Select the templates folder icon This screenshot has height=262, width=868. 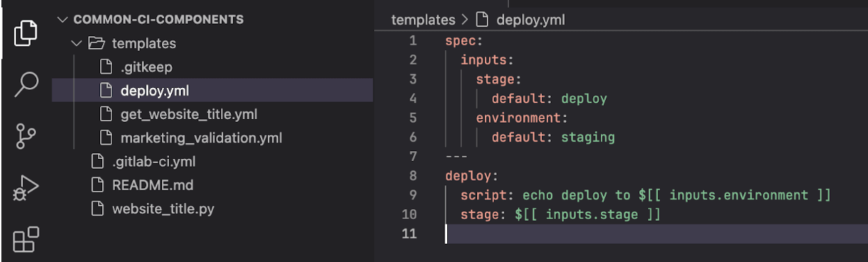pos(96,43)
